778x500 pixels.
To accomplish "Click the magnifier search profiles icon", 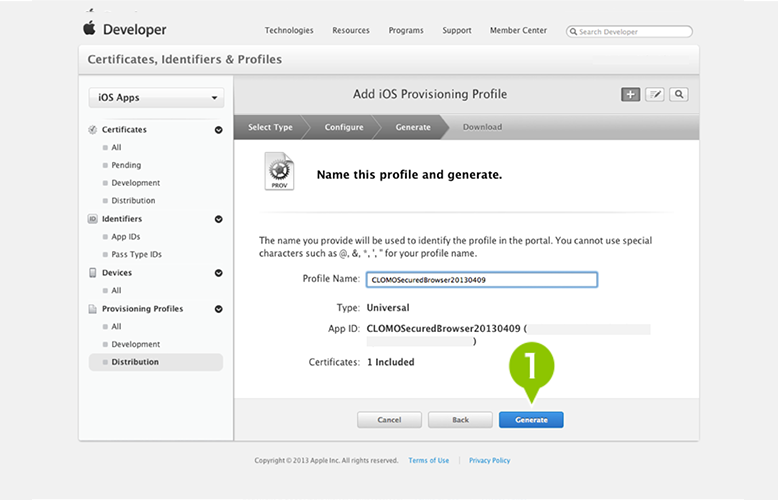I will 679,94.
